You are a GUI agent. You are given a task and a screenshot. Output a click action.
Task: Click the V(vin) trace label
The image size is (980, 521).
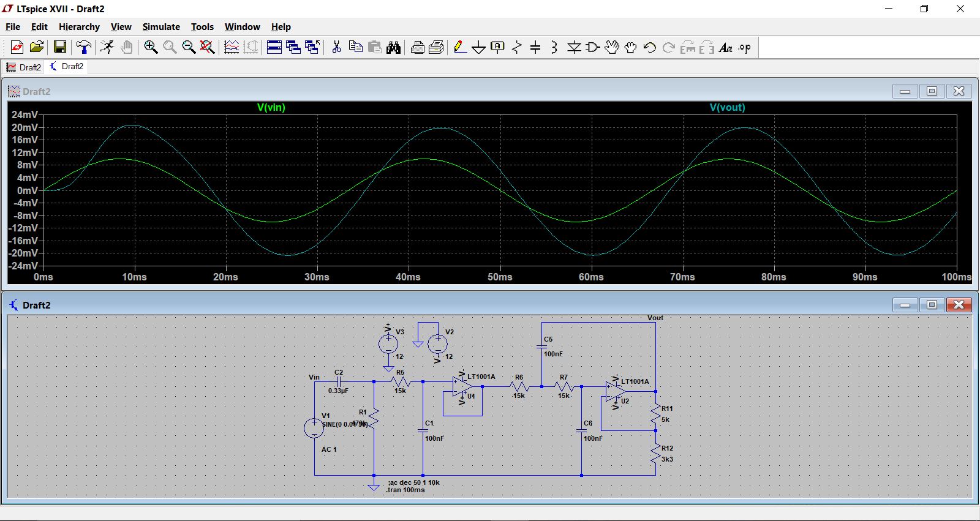(x=271, y=107)
